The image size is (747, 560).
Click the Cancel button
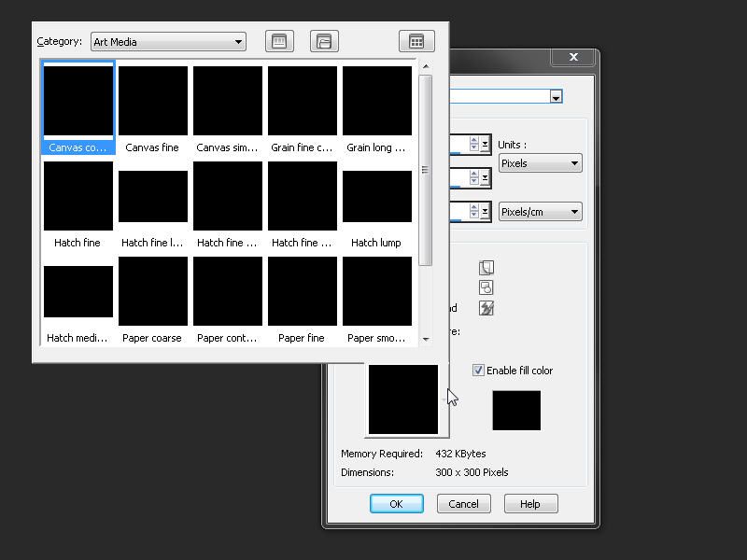pyautogui.click(x=463, y=504)
